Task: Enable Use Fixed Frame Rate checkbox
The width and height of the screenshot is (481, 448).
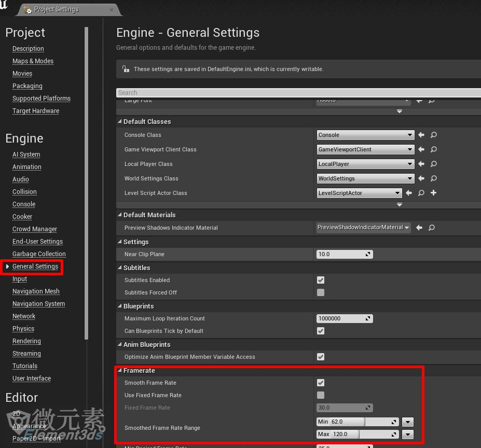Action: [x=321, y=395]
